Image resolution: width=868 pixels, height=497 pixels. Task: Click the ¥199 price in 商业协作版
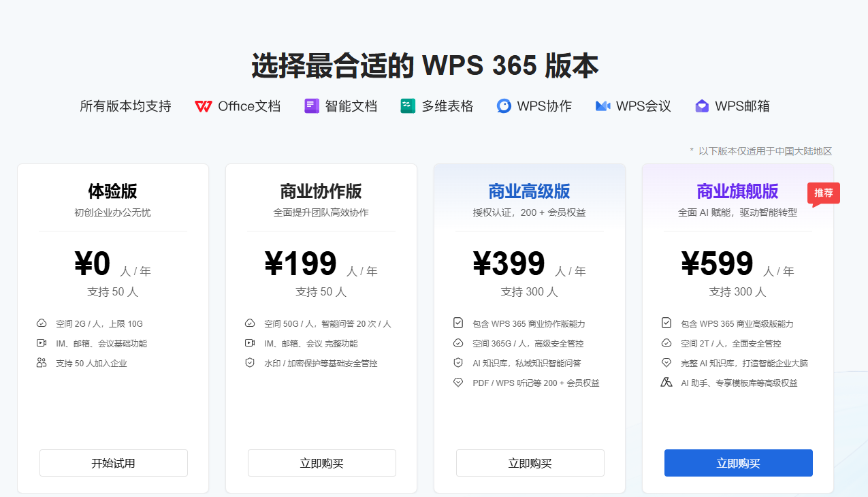[x=301, y=264]
